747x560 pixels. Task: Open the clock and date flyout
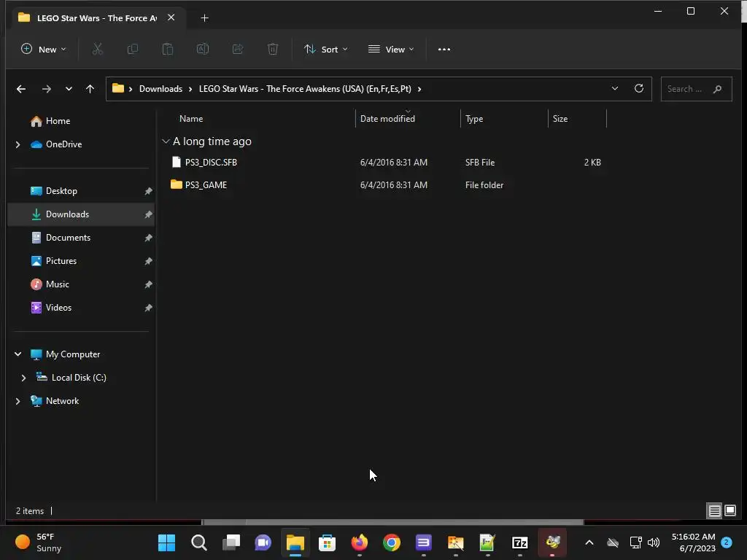pyautogui.click(x=693, y=542)
